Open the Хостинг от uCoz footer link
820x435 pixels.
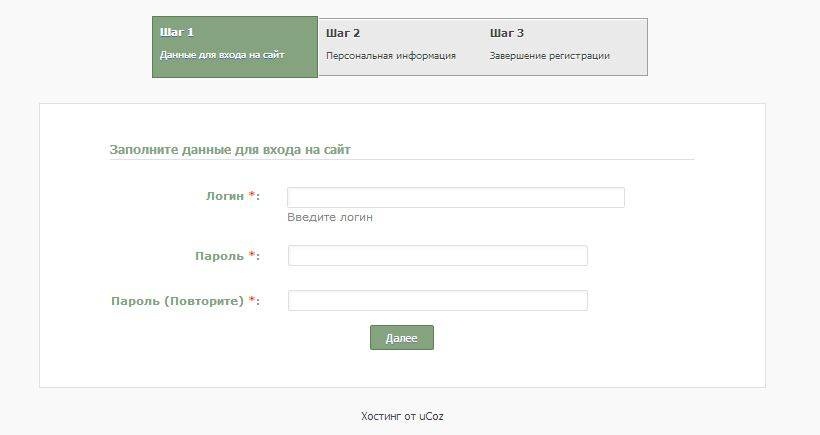402,416
